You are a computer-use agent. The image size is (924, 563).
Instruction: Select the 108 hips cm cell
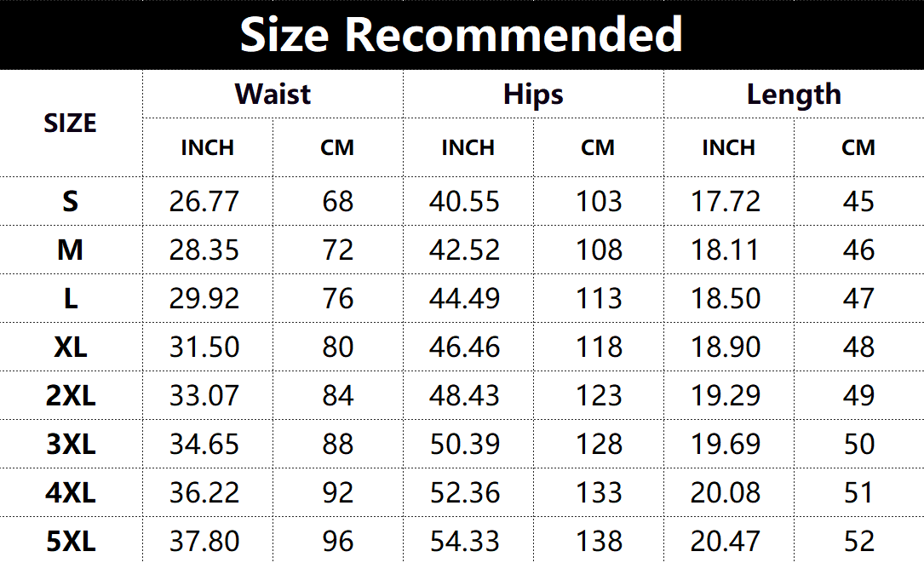click(599, 250)
